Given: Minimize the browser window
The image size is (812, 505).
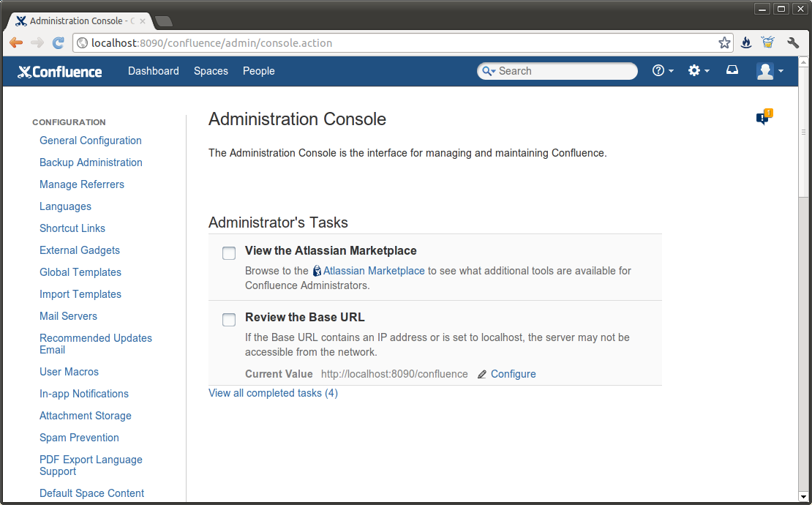Looking at the screenshot, I should (x=762, y=10).
